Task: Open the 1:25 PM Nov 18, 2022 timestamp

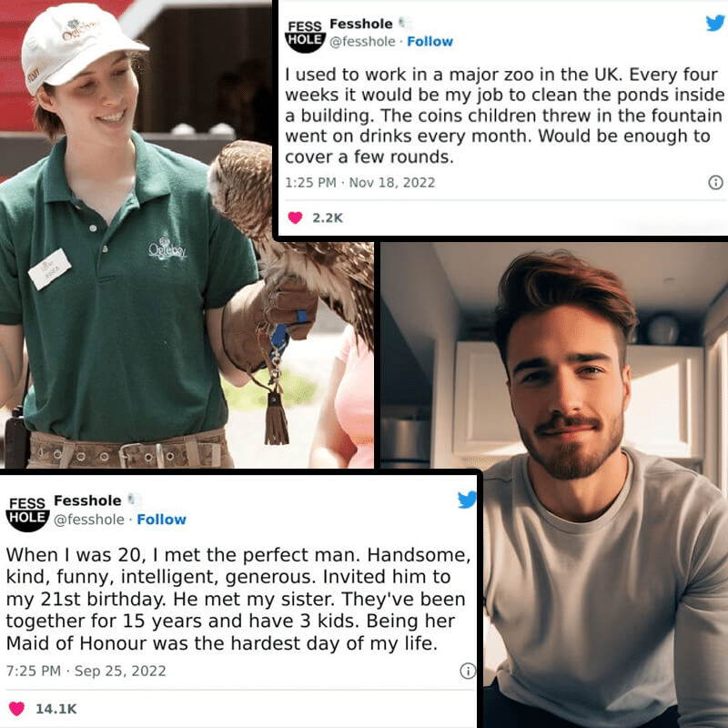Action: [360, 183]
